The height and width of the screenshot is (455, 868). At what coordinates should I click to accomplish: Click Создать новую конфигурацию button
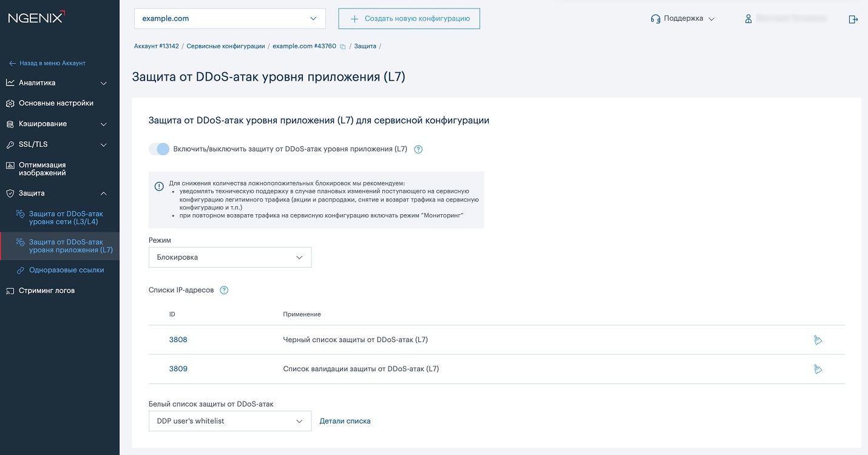click(409, 18)
